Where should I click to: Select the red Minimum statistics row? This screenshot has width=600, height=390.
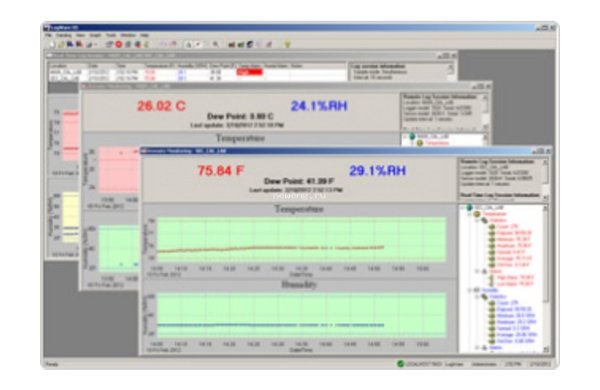[x=514, y=239]
